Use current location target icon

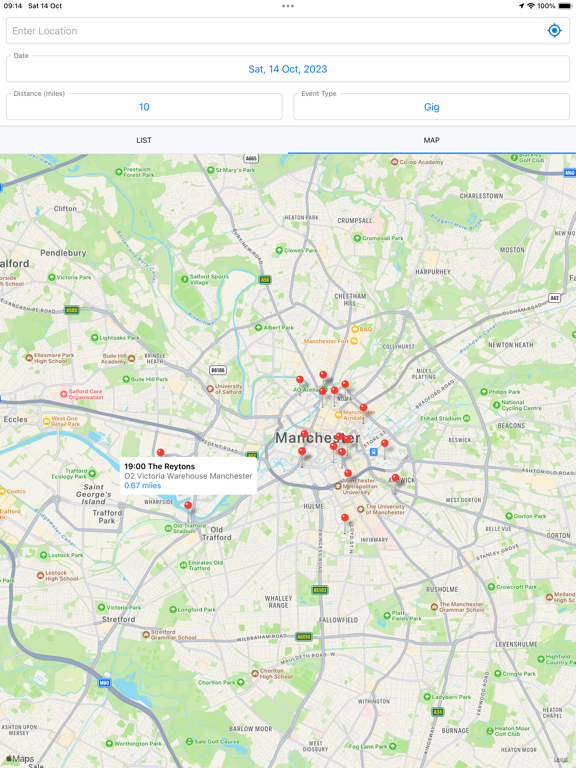[x=554, y=30]
